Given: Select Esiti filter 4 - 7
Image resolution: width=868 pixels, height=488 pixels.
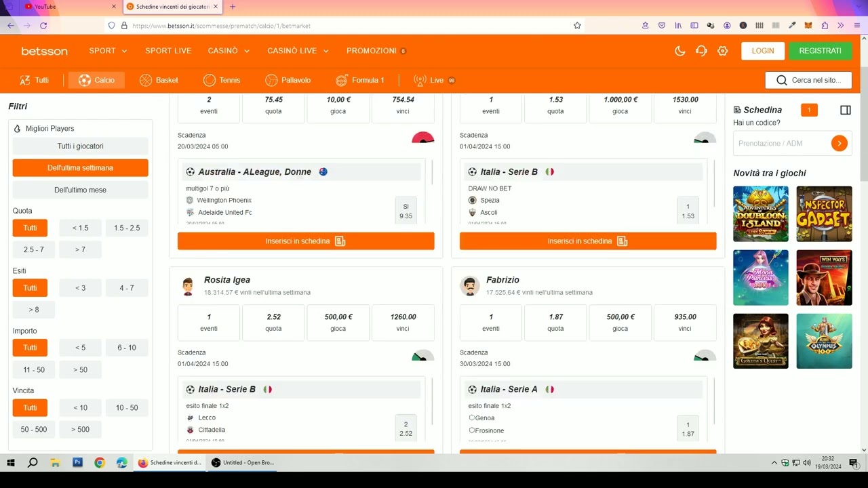Looking at the screenshot, I should click(127, 288).
